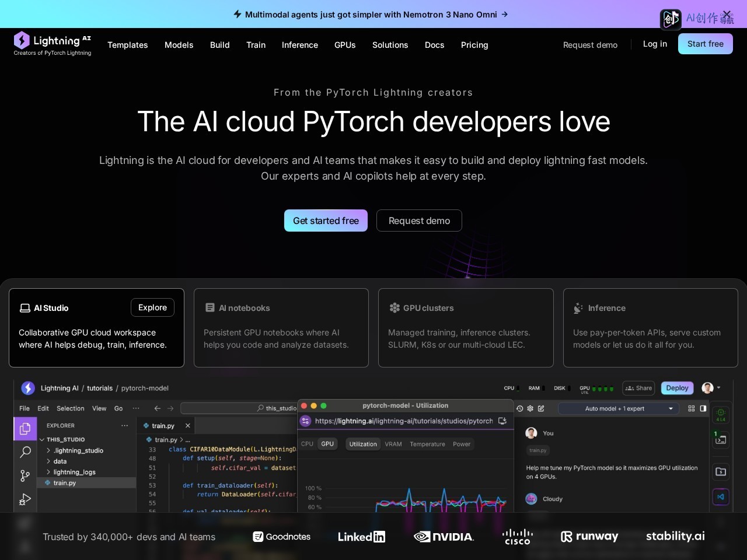Screen dimensions: 747x560
Task: Open chat settings gear icon
Action: pos(530,408)
